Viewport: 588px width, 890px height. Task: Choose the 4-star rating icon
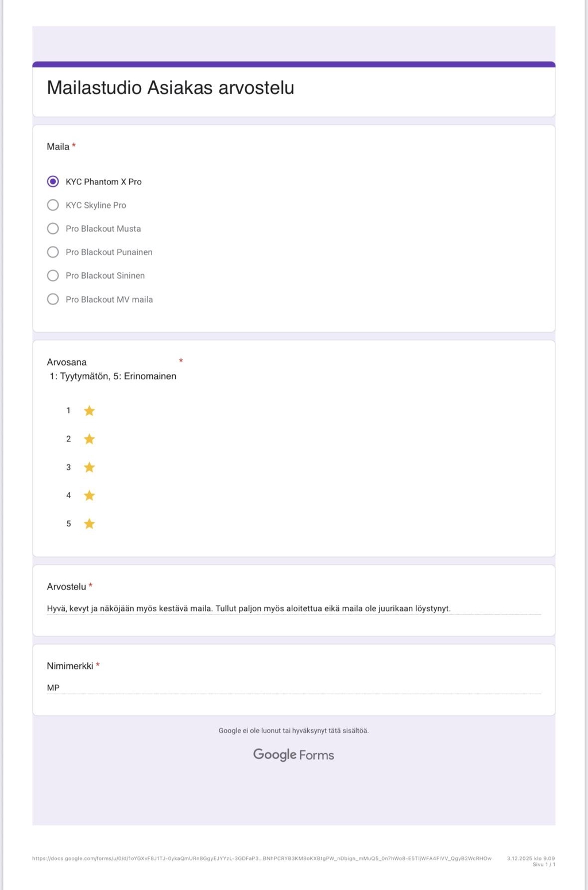pos(89,495)
